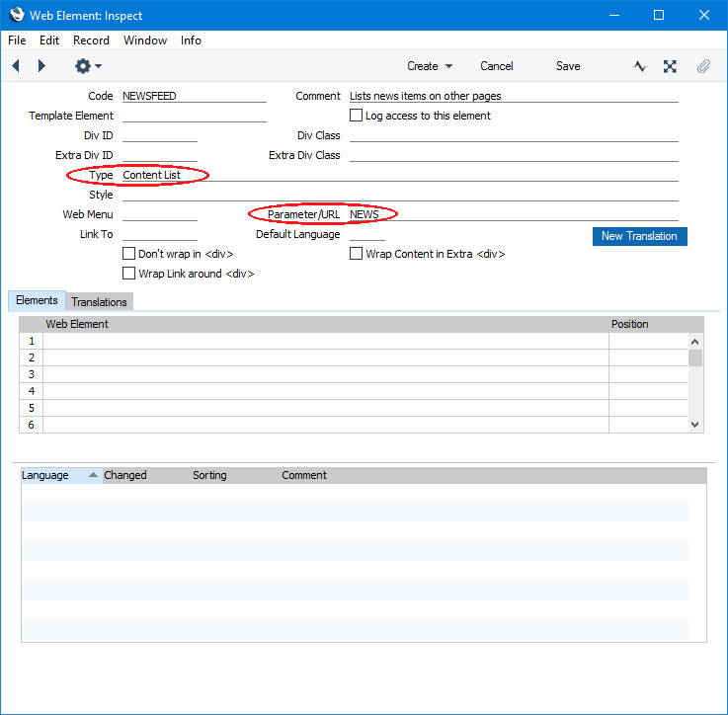
Task: Tick Don't wrap in <div>
Action: (128, 254)
